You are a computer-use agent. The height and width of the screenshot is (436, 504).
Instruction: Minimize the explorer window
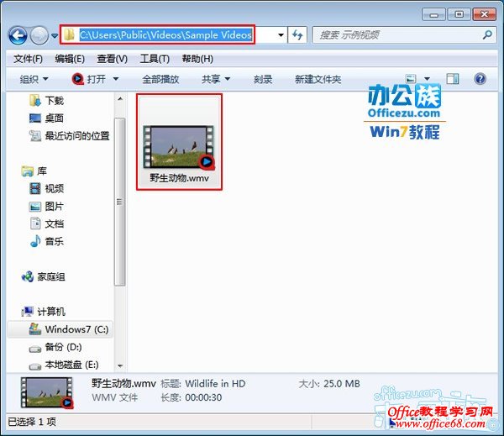click(x=433, y=14)
